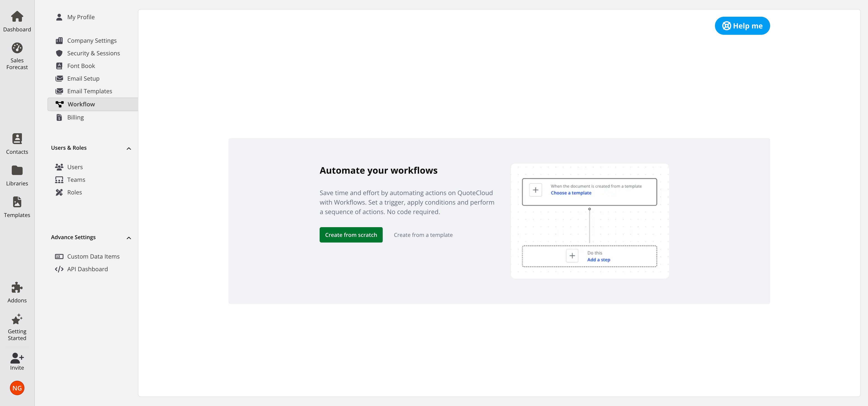868x406 pixels.
Task: Open Company Settings menu item
Action: pos(92,41)
